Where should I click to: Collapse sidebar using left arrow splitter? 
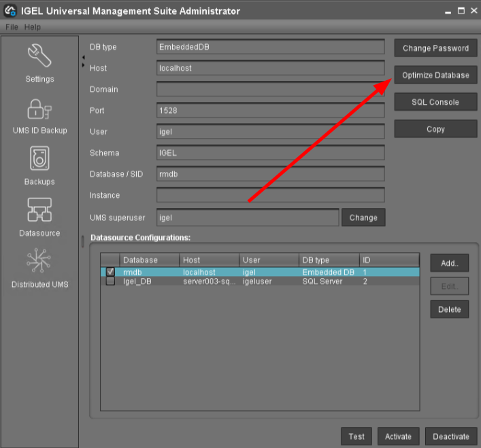[x=82, y=57]
